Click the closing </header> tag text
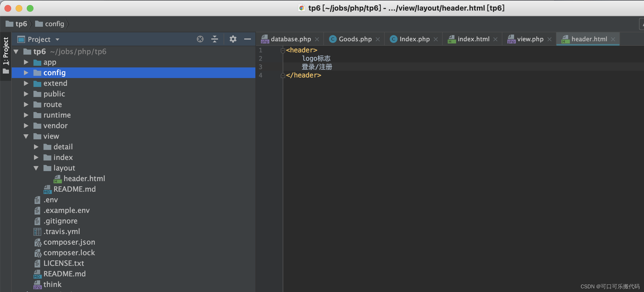644x292 pixels. tap(304, 75)
